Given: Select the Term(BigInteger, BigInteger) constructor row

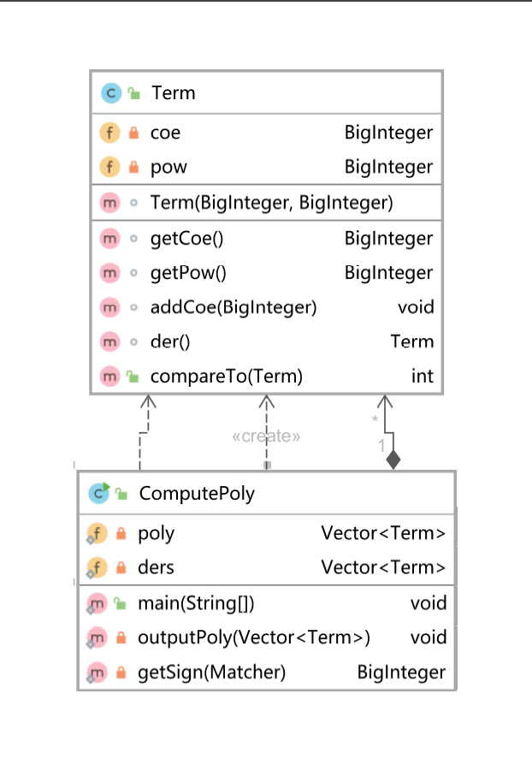Looking at the screenshot, I should [x=266, y=204].
